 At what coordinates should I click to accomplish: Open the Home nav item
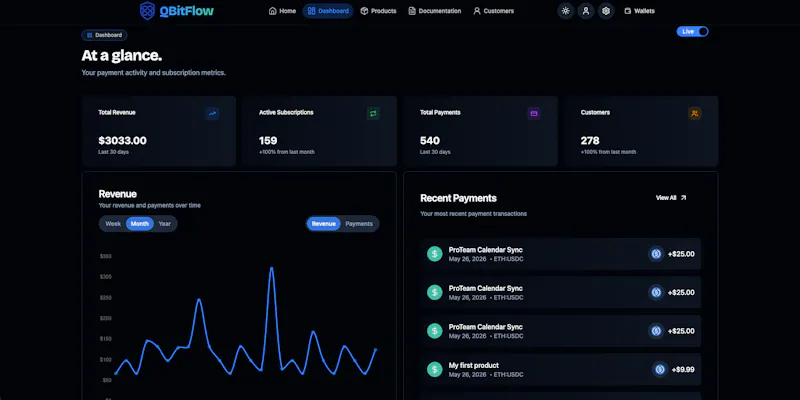click(282, 11)
